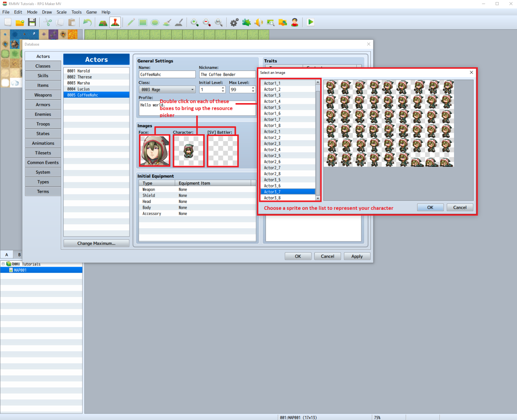The width and height of the screenshot is (517, 420).
Task: Select actor 0001 Harold in the list
Action: tap(96, 71)
